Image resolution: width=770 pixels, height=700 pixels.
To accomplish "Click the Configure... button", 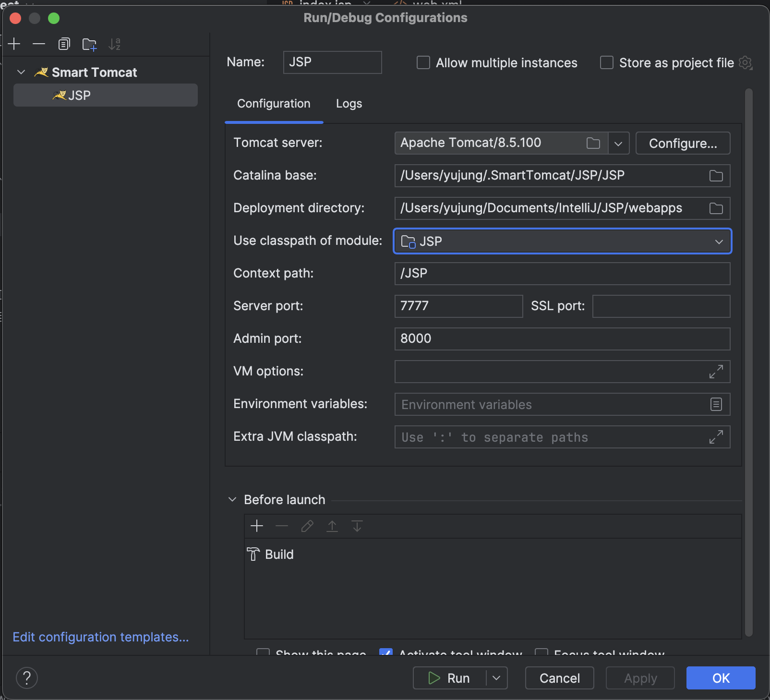I will click(683, 143).
